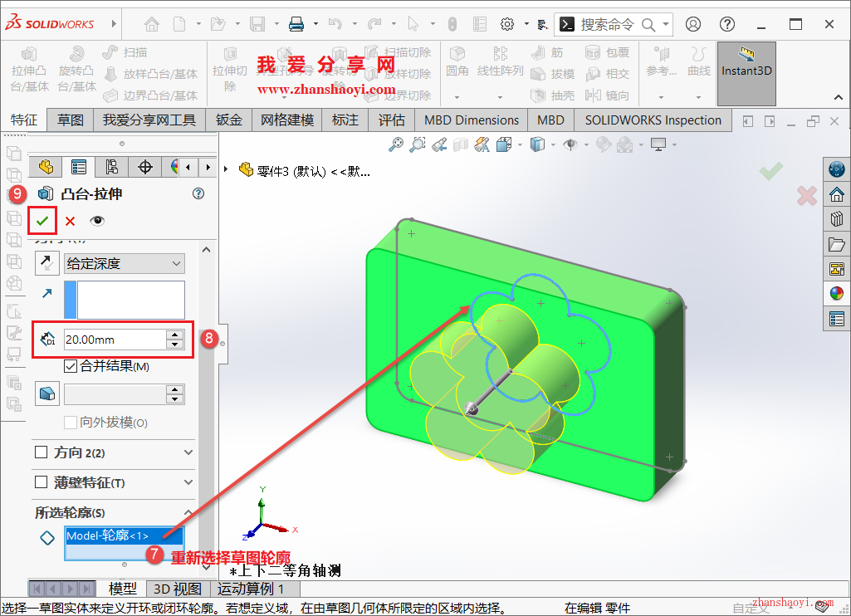
Task: Open the 线性阵列 (Linear Pattern) tool
Action: coord(499,60)
